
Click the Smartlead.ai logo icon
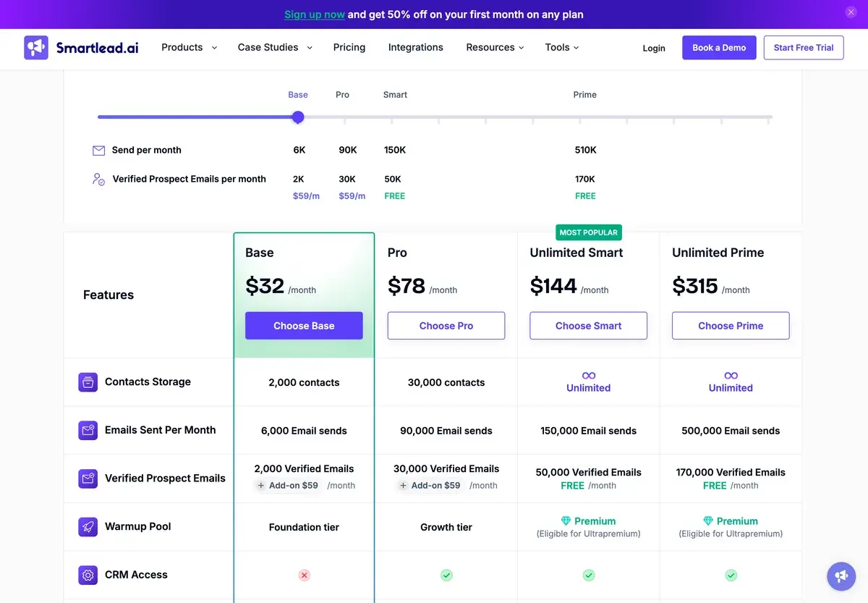point(36,48)
